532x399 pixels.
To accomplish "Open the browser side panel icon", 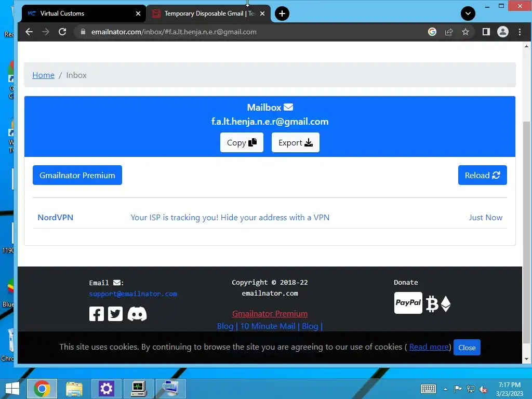I will coord(486,32).
